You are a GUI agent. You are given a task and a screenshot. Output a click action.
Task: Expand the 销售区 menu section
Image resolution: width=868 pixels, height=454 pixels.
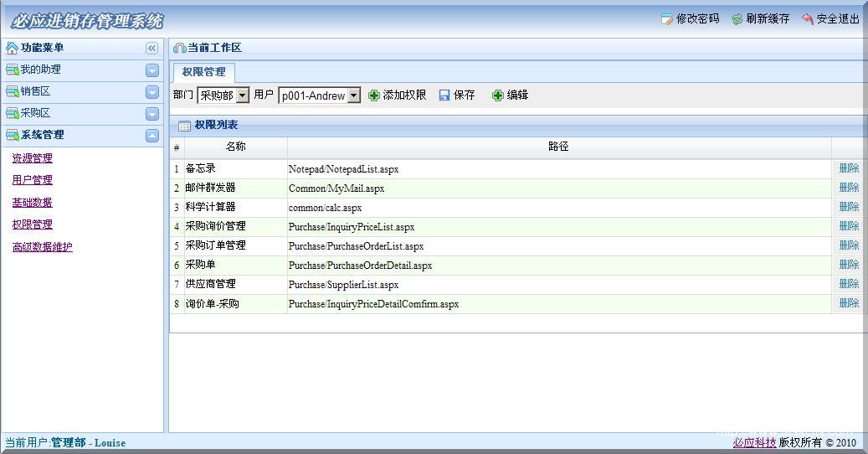[x=152, y=92]
